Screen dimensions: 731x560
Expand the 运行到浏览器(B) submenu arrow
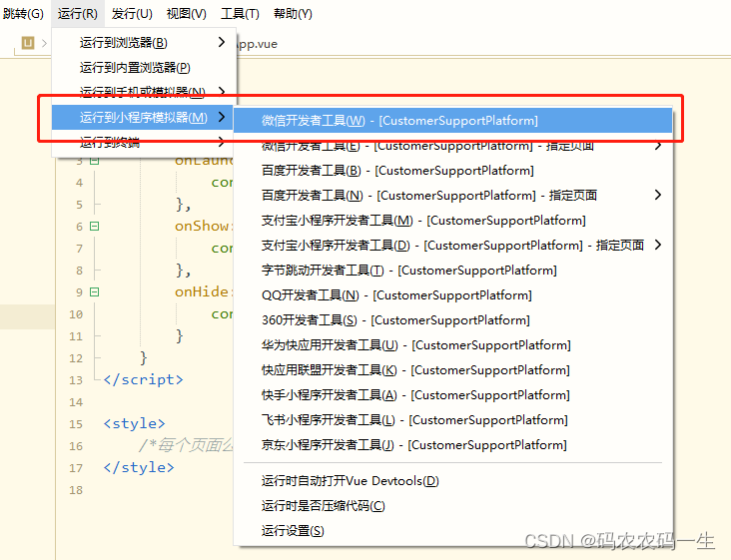222,42
